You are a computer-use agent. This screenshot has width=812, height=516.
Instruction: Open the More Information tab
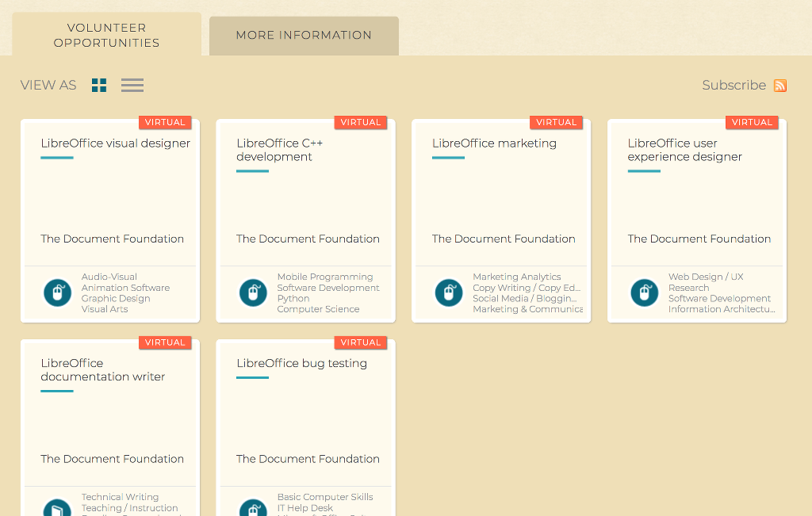click(x=304, y=35)
